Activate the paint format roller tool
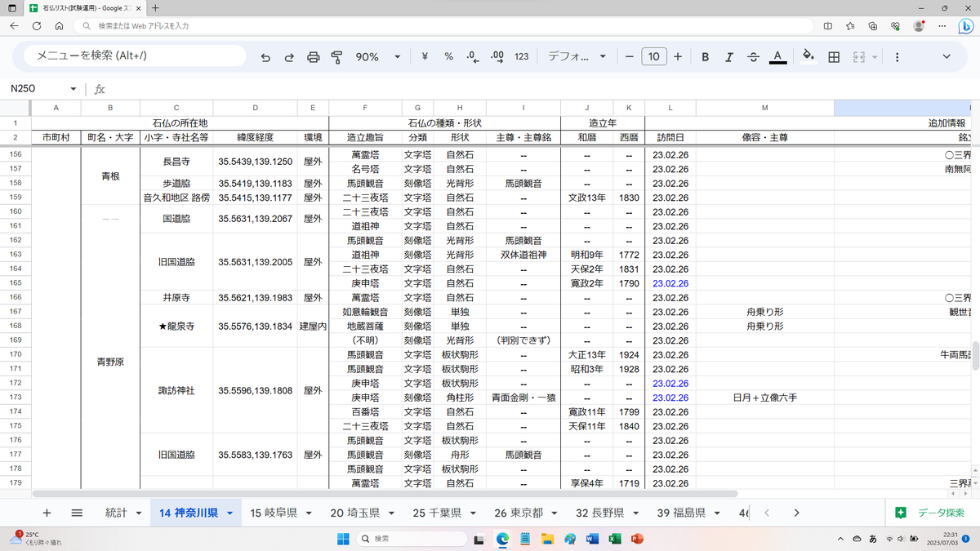 pos(336,57)
